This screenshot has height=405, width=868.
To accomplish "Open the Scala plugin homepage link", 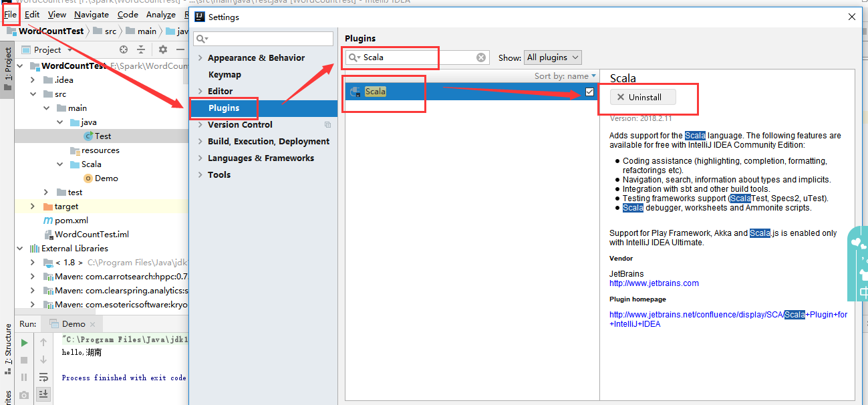I will click(728, 319).
